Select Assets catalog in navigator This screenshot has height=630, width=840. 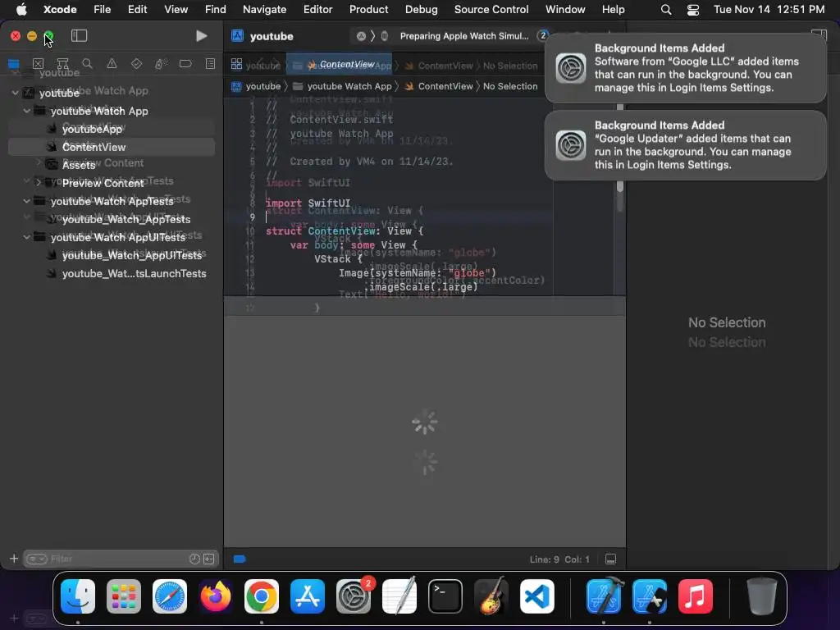pyautogui.click(x=112, y=165)
